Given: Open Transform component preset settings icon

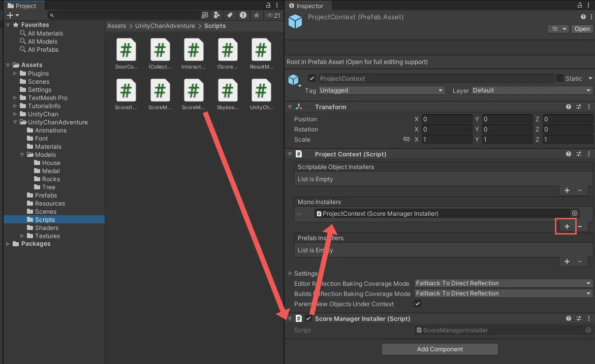Looking at the screenshot, I should click(x=579, y=107).
